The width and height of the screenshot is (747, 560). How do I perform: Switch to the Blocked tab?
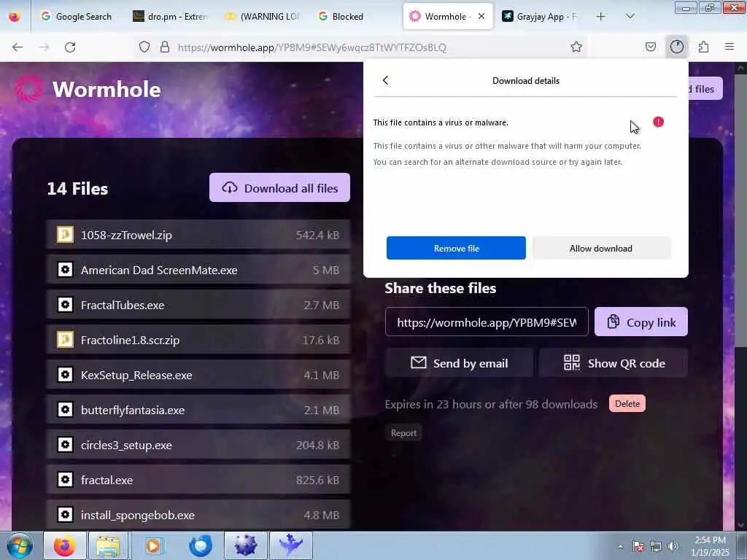355,17
